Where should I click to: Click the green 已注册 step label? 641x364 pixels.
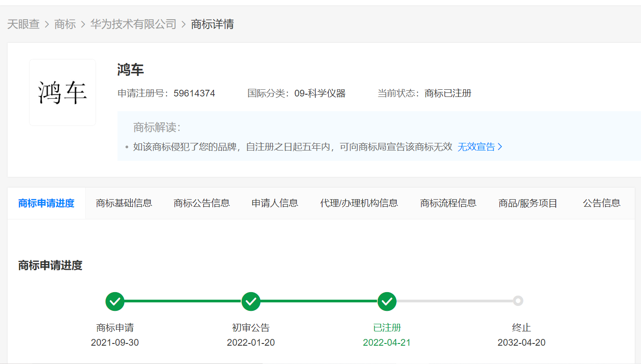point(387,328)
